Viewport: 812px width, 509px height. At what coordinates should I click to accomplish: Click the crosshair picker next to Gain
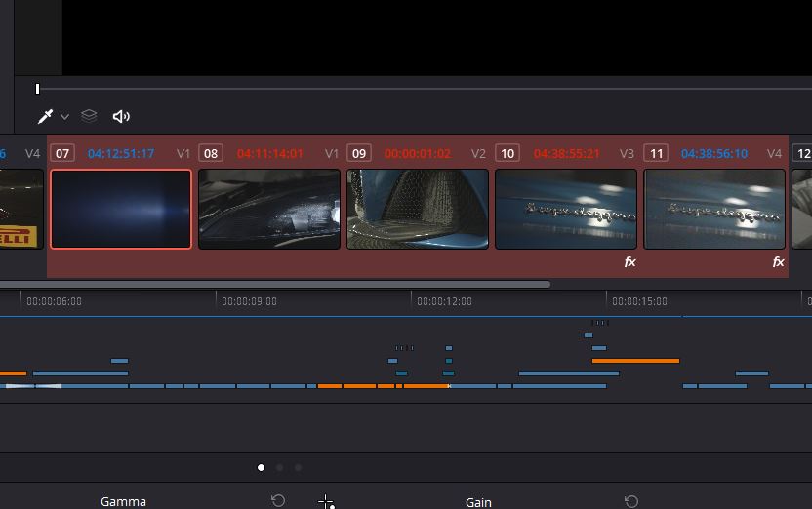tap(326, 501)
